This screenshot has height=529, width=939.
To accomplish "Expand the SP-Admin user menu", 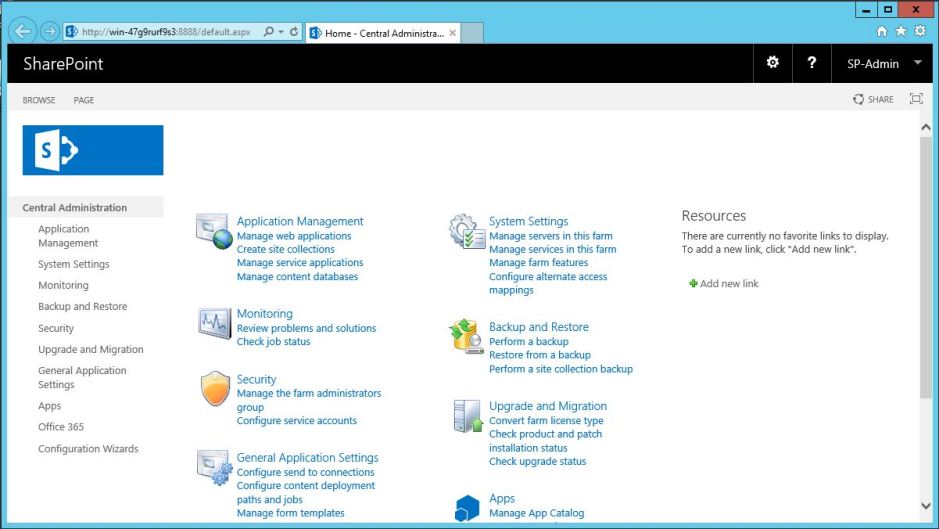I will point(918,63).
